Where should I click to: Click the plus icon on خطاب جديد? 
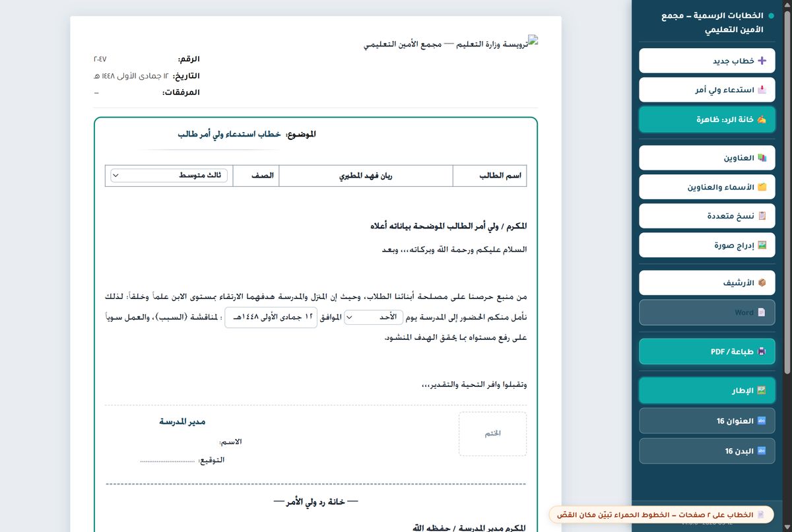point(762,61)
